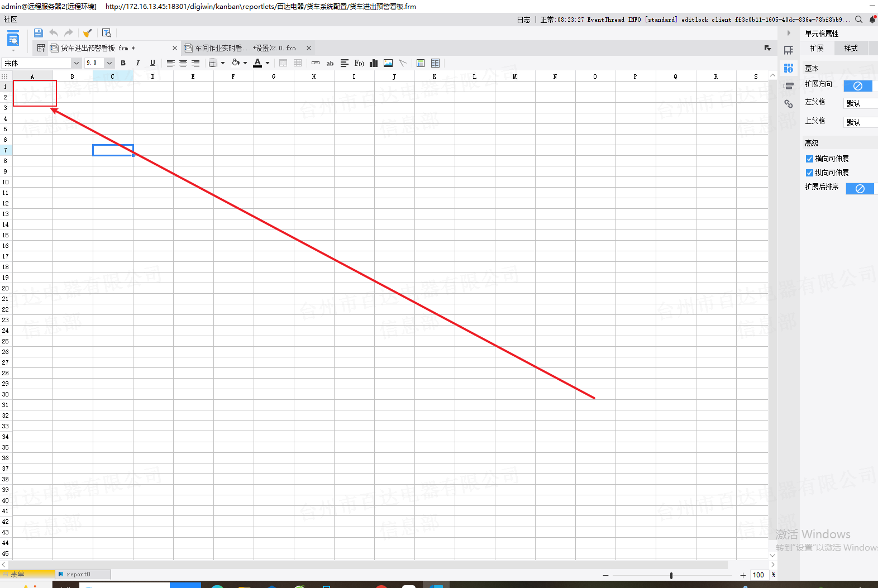
Task: Insert rich text element
Action: (x=345, y=63)
